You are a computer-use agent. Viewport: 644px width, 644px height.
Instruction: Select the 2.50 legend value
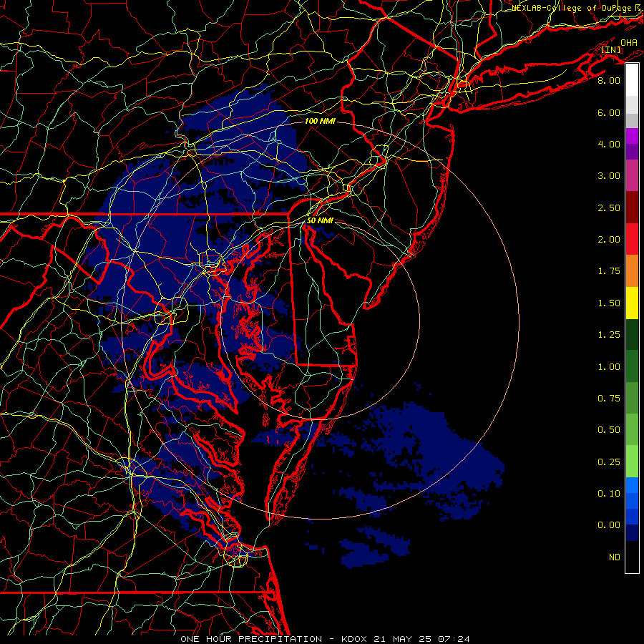pos(609,208)
